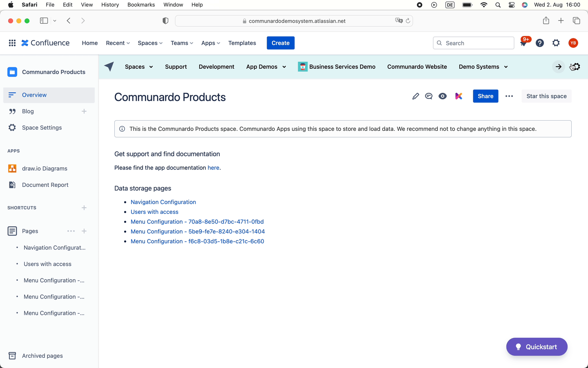Viewport: 588px width, 368px height.
Task: Click the paper plane navigation logo
Action: (x=109, y=67)
